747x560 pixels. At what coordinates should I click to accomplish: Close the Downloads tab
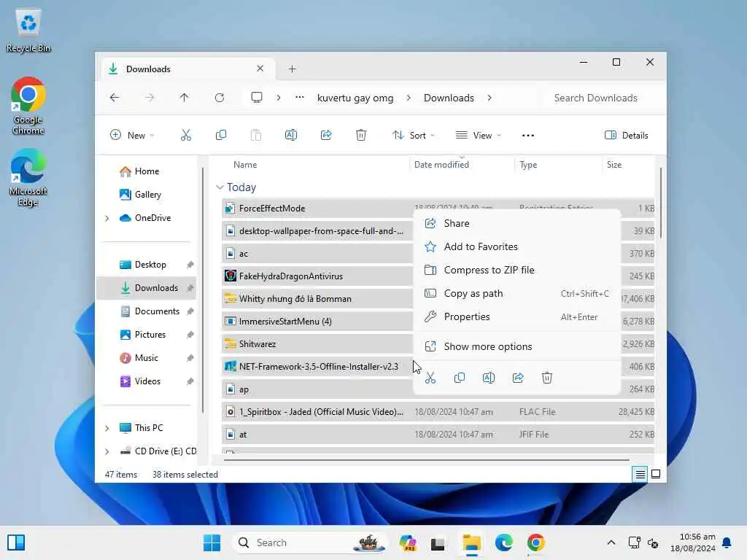click(260, 69)
